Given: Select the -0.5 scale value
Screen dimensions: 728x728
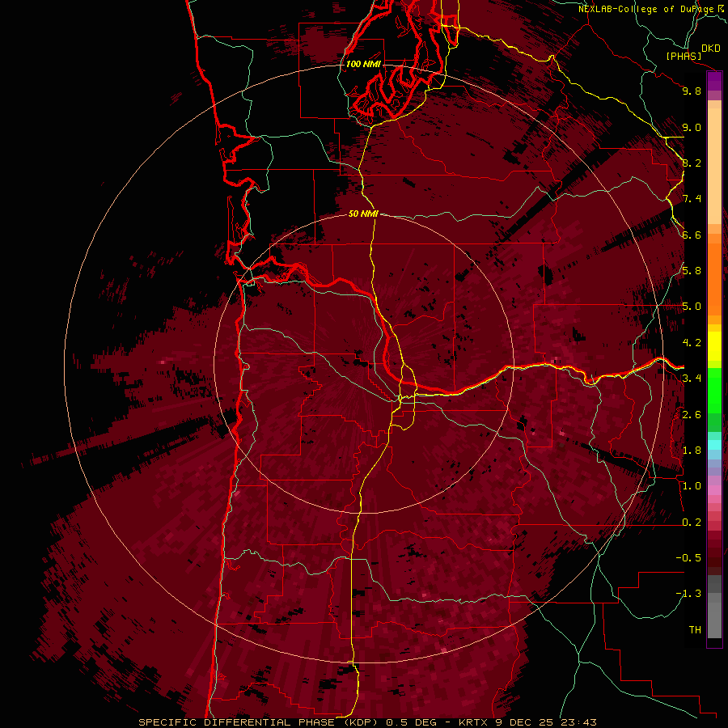Looking at the screenshot, I should pyautogui.click(x=688, y=557).
